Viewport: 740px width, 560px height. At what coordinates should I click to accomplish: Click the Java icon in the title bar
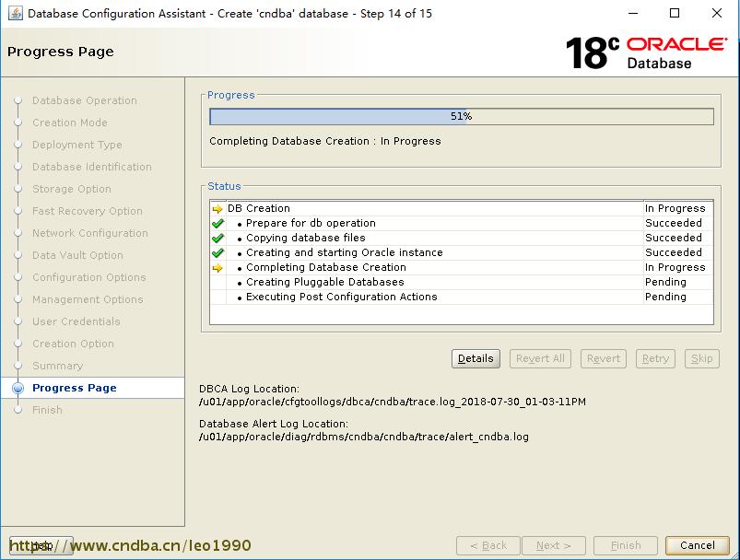tap(15, 13)
